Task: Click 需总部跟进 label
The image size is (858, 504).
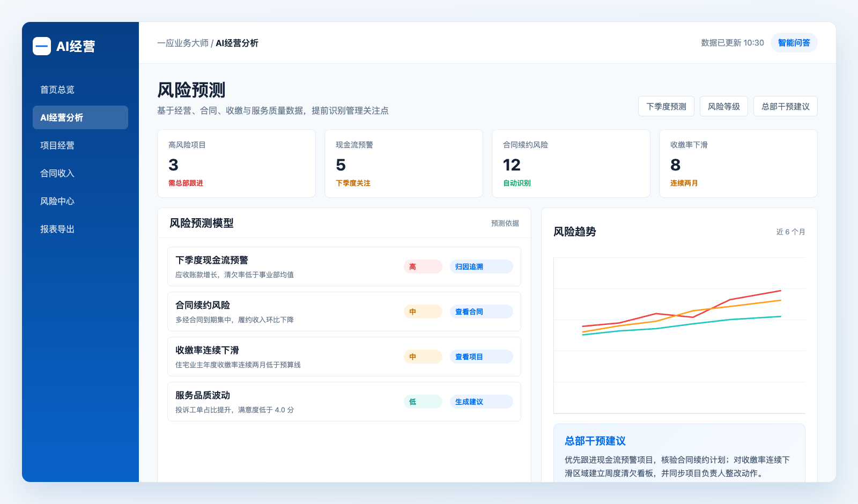Action: point(186,183)
